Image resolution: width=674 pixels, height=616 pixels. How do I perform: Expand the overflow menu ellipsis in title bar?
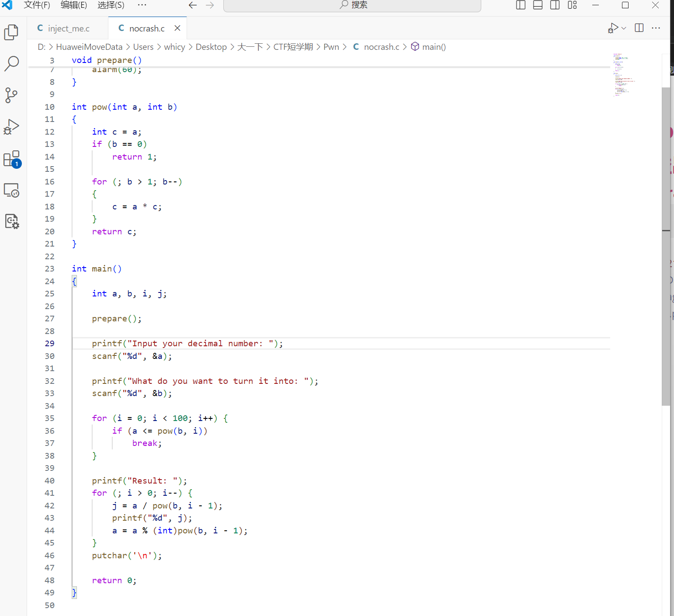(x=142, y=5)
